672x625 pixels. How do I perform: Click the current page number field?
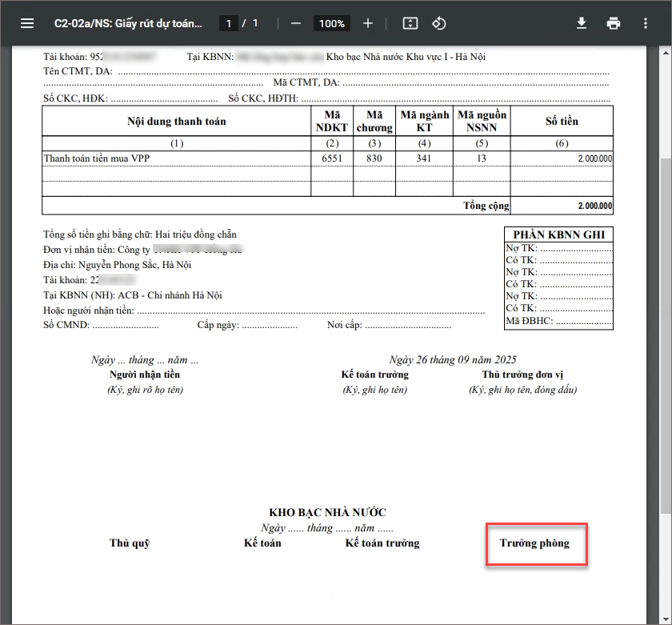coord(229,23)
